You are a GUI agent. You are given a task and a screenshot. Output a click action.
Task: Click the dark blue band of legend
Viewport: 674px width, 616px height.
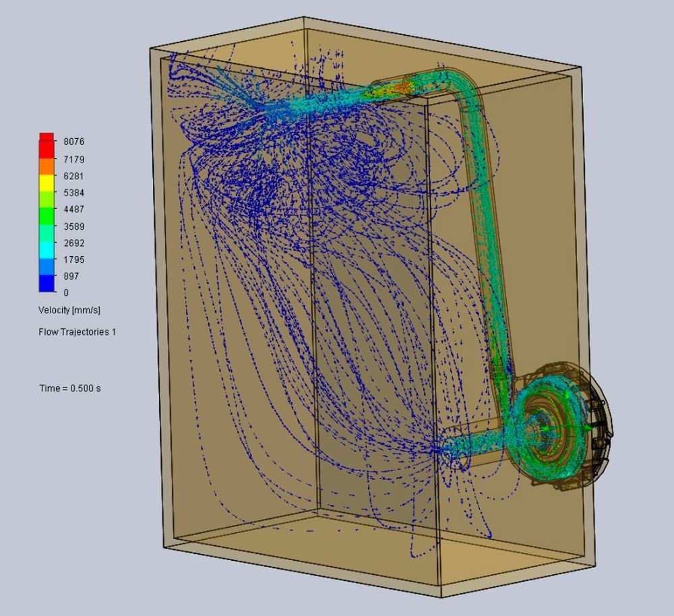coord(47,284)
